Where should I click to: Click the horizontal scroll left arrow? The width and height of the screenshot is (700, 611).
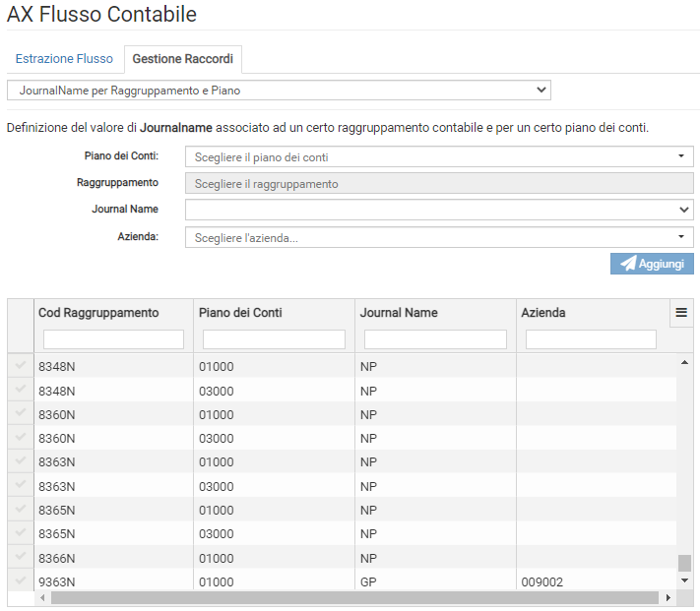point(42,597)
